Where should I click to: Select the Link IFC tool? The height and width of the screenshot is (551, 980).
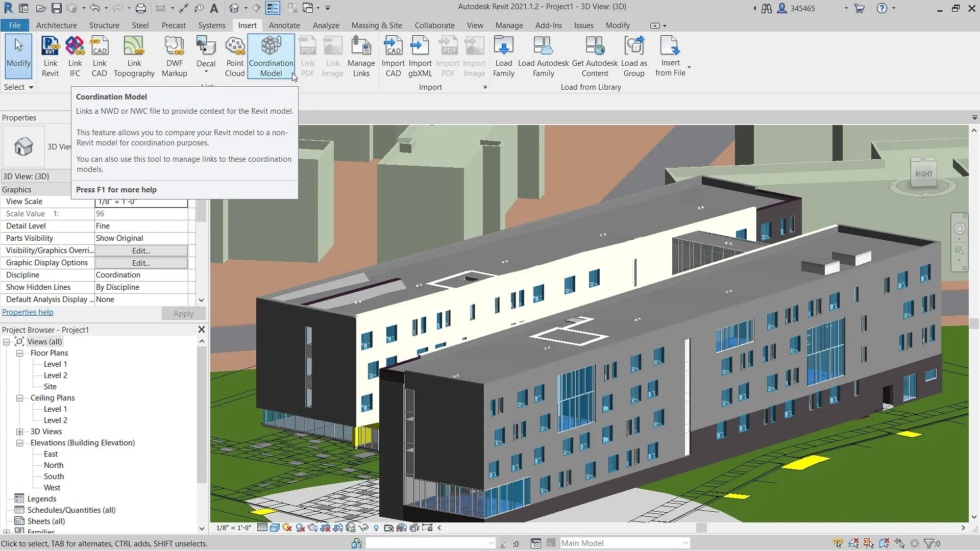pos(75,56)
